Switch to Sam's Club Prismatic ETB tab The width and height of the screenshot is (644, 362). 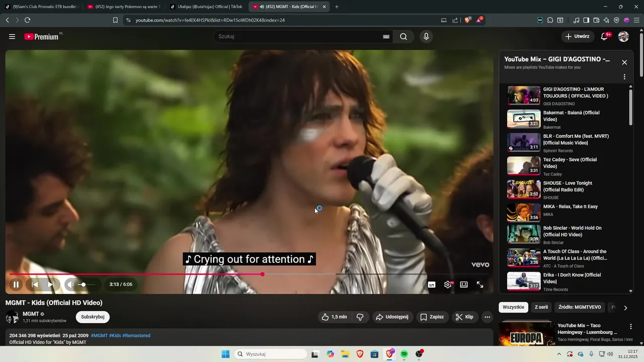[x=41, y=7]
